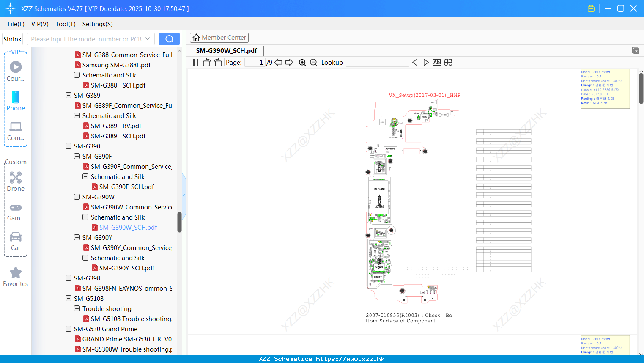Collapse the SM-G390 tree node
This screenshot has width=644, height=363.
(x=69, y=146)
